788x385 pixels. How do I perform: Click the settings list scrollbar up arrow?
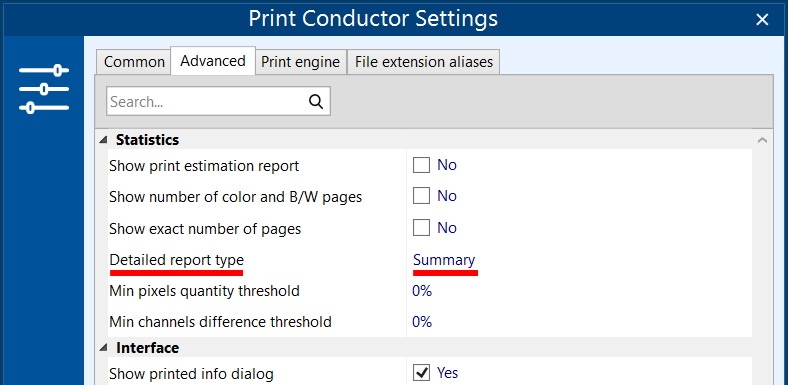(x=762, y=140)
